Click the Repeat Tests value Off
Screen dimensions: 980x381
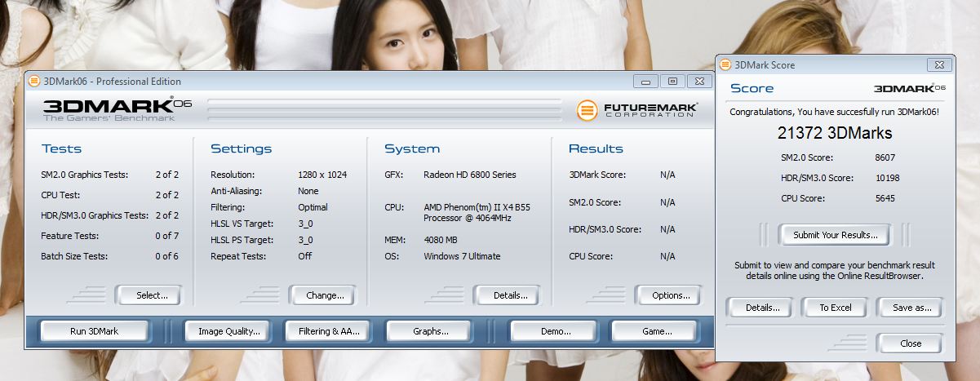(304, 256)
